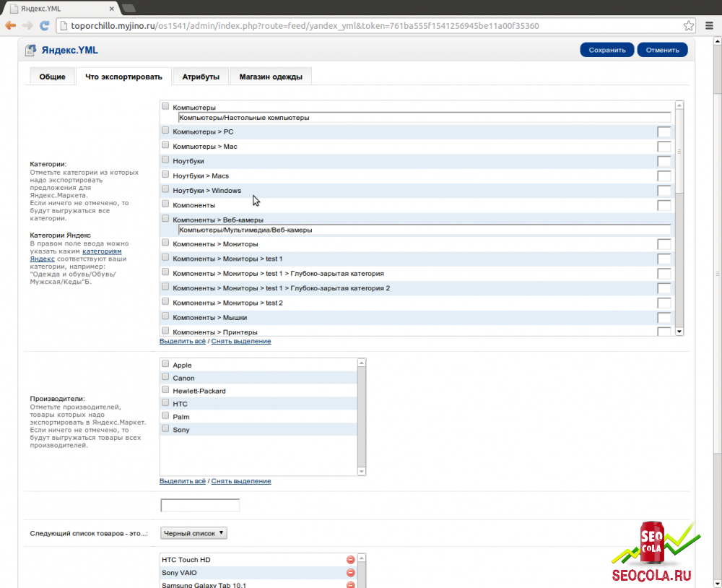This screenshot has width=722, height=588.
Task: Click the page icon in the address bar
Action: tap(64, 26)
